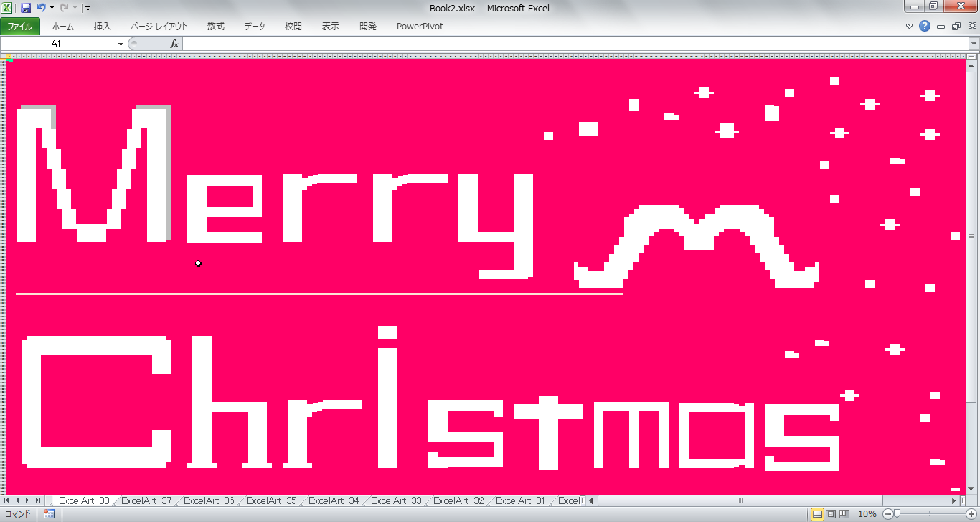980x522 pixels.
Task: Select the ExcelArt-36 sheet tab
Action: point(209,500)
